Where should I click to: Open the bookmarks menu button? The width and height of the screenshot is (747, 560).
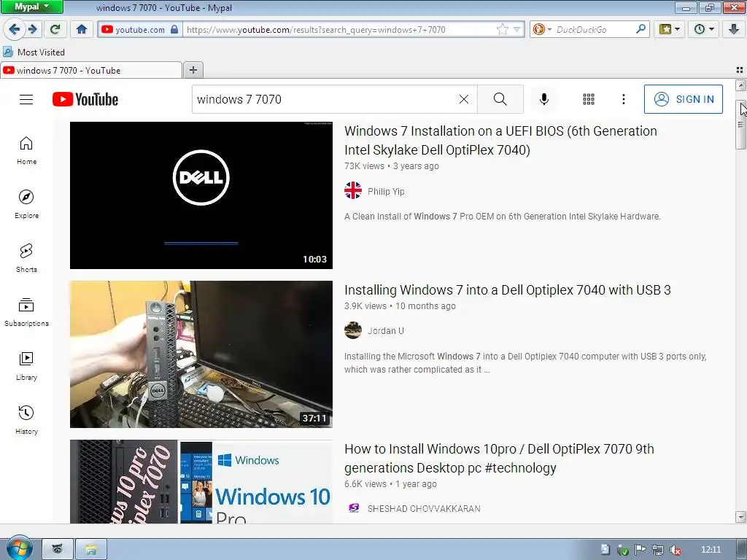(670, 29)
